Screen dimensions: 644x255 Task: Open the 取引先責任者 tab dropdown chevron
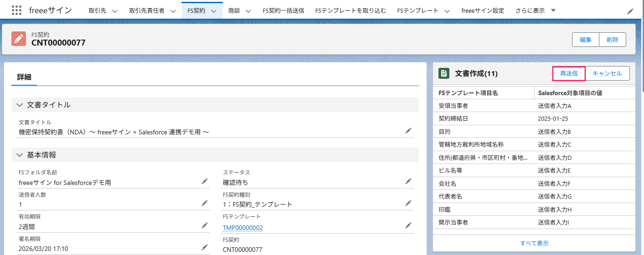(173, 11)
